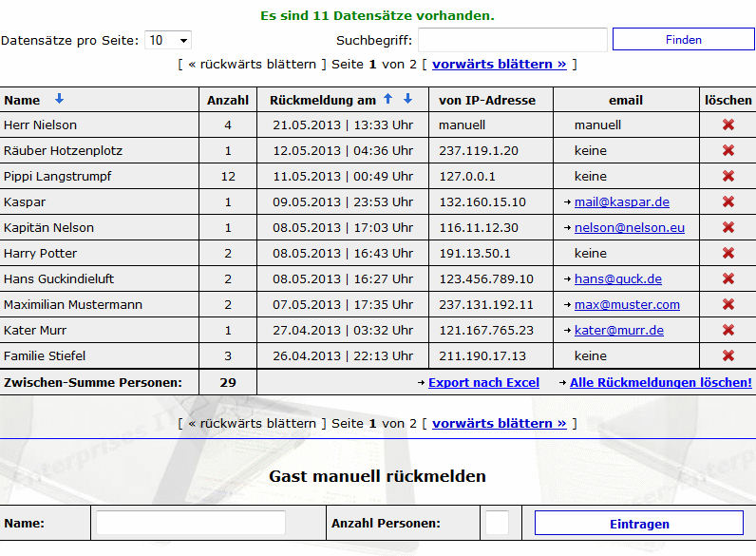Click the Finden button
The height and width of the screenshot is (556, 756).
683,40
